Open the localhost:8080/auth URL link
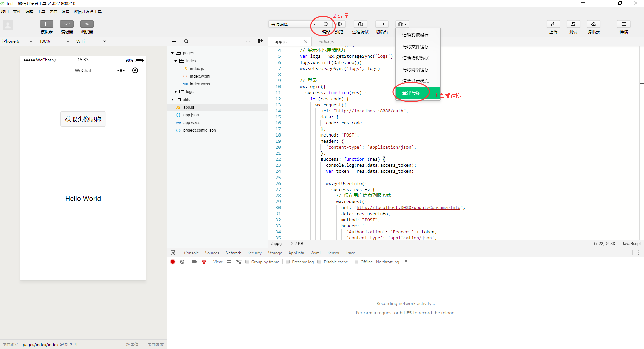 370,111
